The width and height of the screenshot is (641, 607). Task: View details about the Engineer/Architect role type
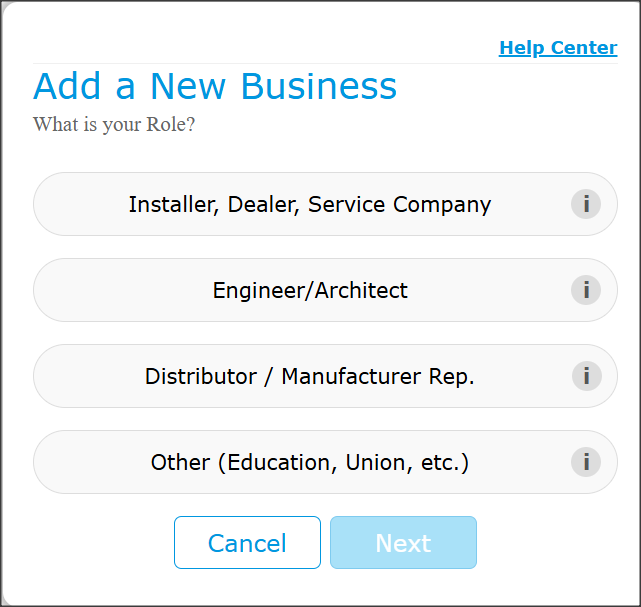(585, 290)
